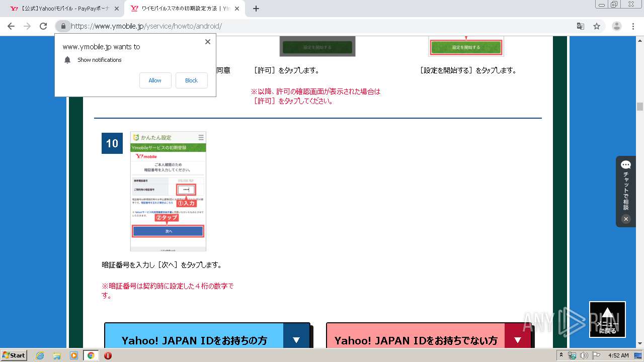Viewport: 644px width, 362px height.
Task: Open a new browser tab
Action: (256, 9)
